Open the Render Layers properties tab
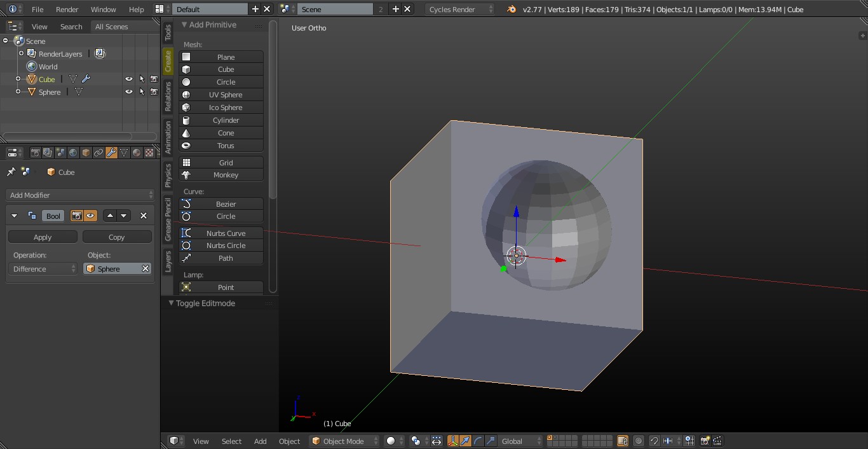This screenshot has width=868, height=449. [48, 153]
